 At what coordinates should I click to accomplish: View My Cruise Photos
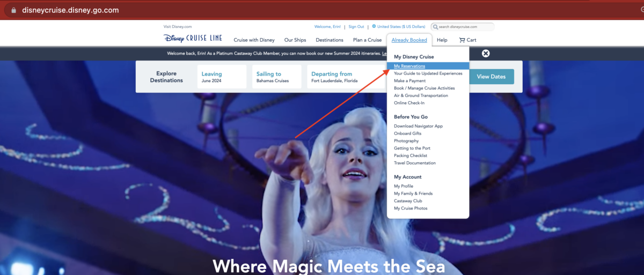click(411, 209)
